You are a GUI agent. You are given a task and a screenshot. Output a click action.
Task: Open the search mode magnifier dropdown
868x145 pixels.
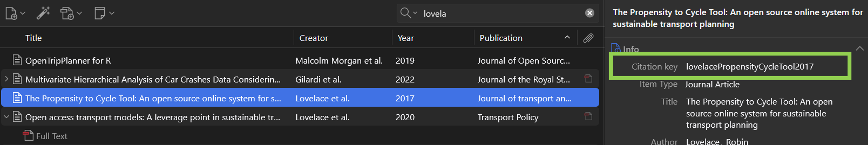tap(408, 13)
